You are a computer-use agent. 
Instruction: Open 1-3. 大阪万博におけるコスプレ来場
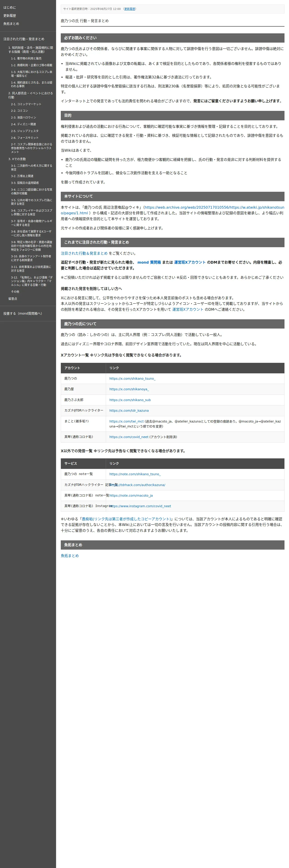click(x=32, y=74)
